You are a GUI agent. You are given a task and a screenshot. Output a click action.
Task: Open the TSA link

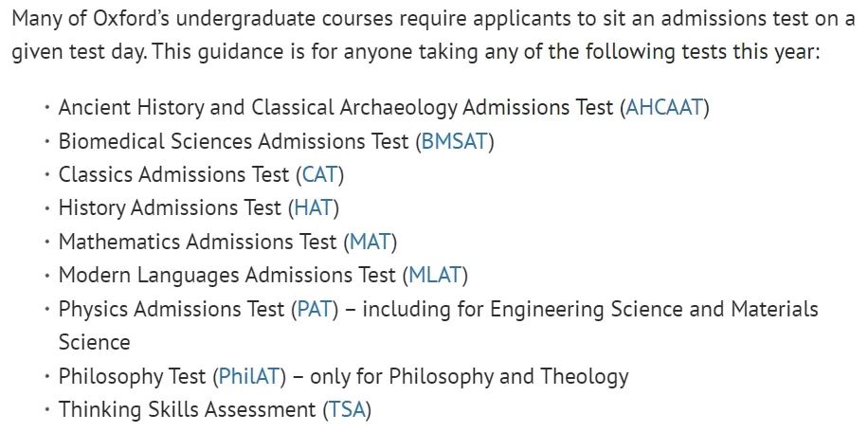[x=345, y=409]
